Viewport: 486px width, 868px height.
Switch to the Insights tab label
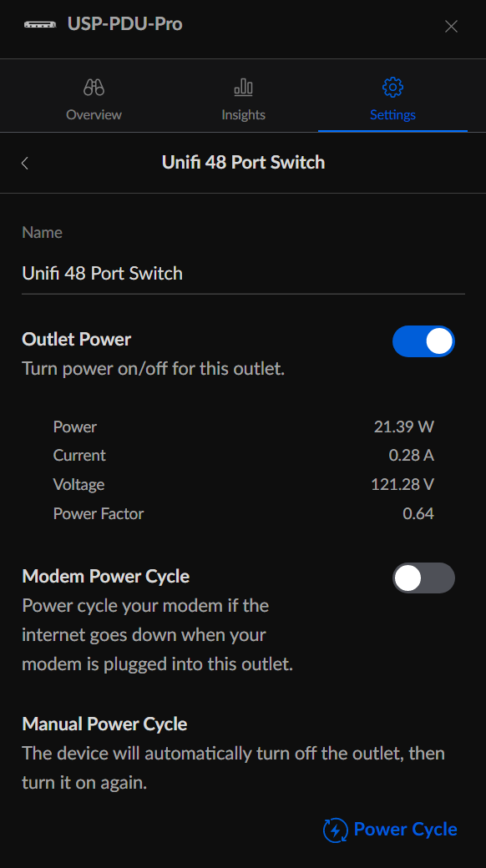click(243, 114)
